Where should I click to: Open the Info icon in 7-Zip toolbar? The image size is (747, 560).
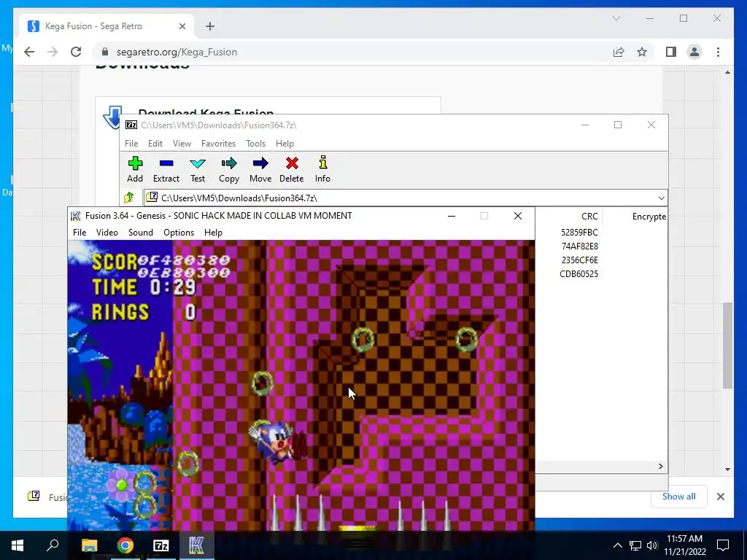tap(322, 169)
